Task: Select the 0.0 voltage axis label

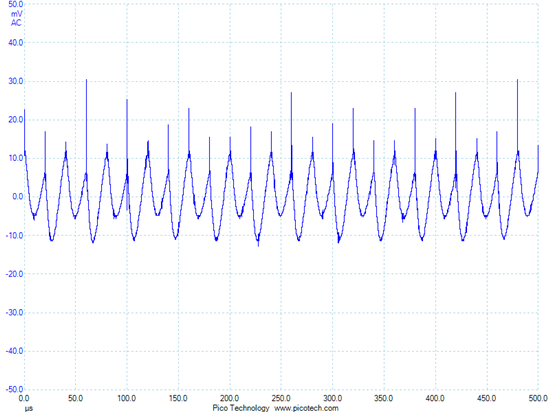Action: (x=18, y=196)
